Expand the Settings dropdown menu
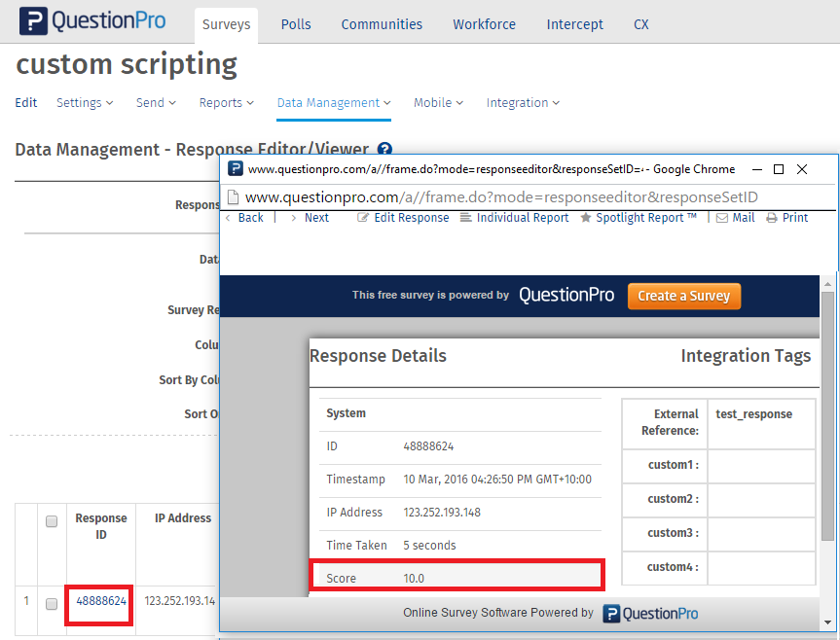 [85, 103]
